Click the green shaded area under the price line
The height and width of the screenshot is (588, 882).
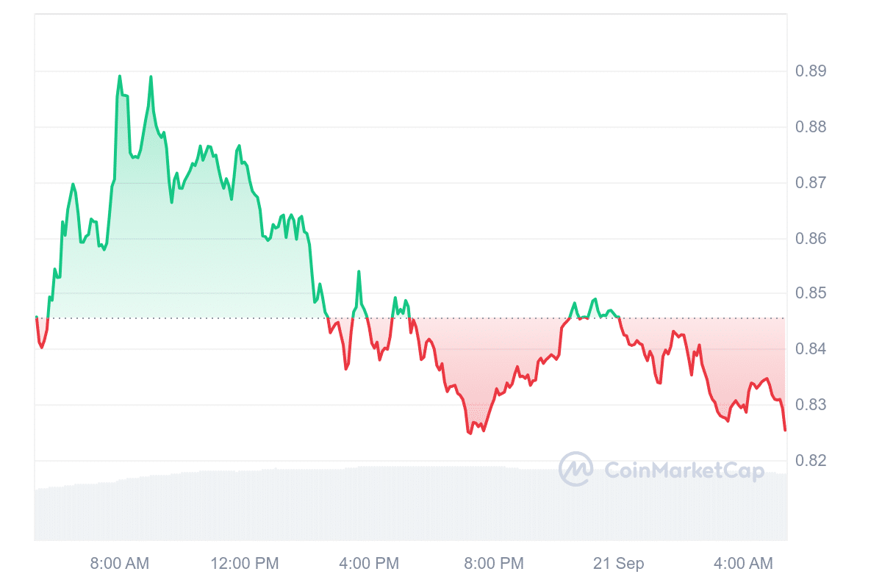pos(184,257)
